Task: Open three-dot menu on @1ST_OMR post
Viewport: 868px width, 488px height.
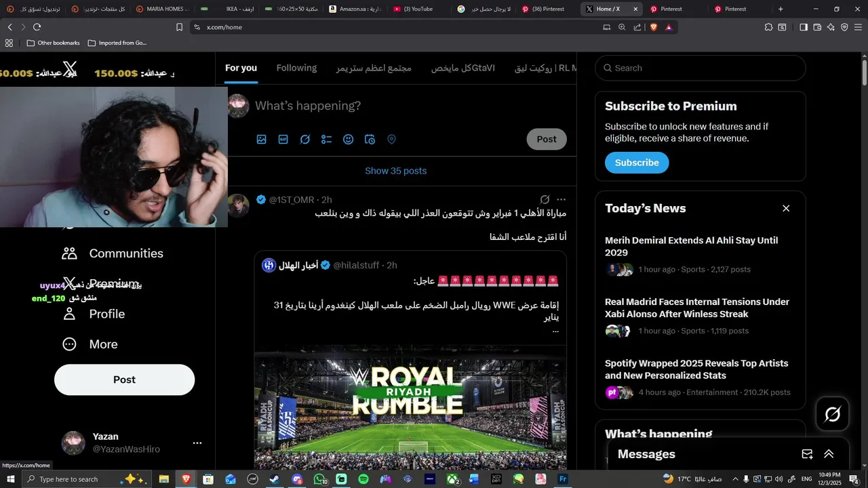Action: [561, 199]
